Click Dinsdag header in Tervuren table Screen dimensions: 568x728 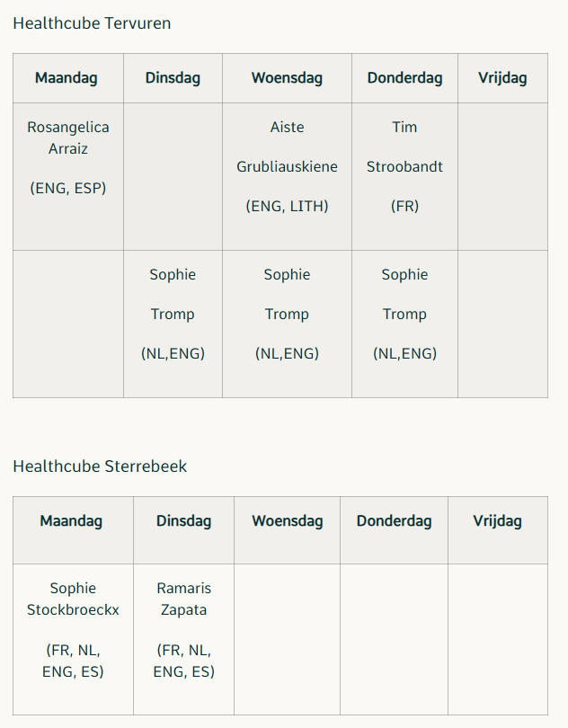pyautogui.click(x=173, y=78)
